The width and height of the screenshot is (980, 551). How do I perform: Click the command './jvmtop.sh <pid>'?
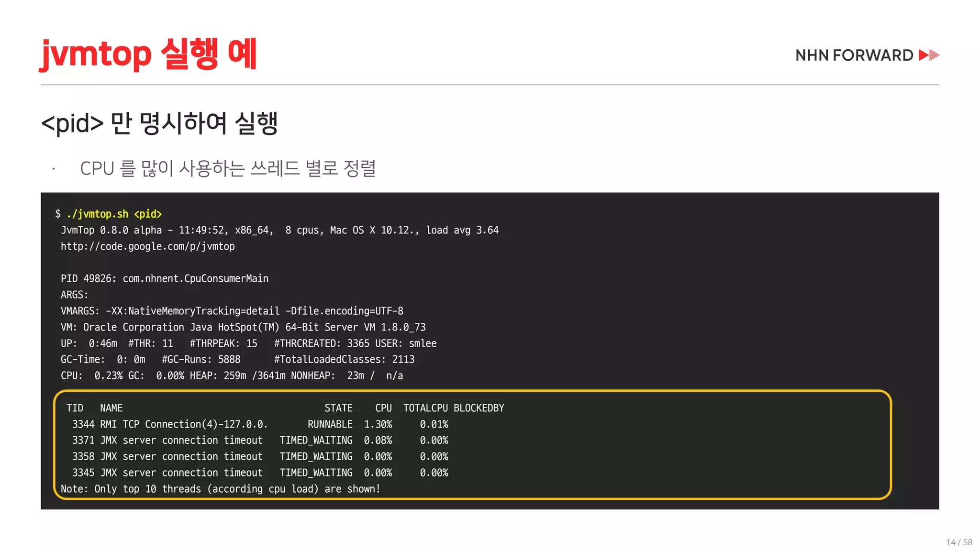point(114,214)
